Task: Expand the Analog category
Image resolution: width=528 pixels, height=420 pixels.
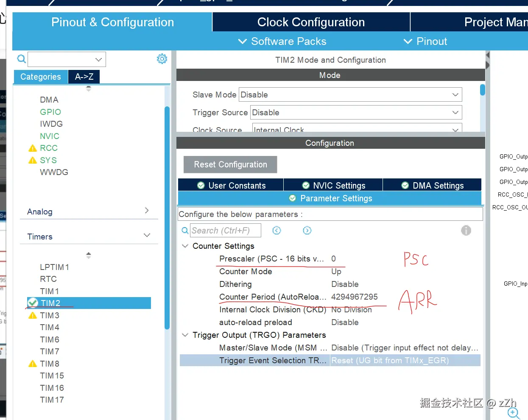Action: coord(147,211)
